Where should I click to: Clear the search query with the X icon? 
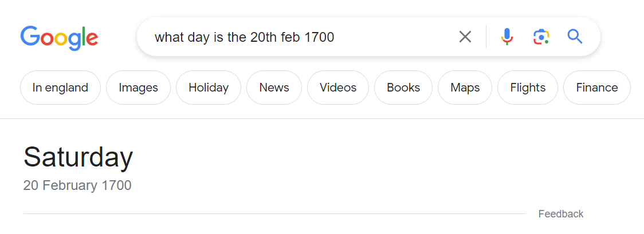(465, 37)
